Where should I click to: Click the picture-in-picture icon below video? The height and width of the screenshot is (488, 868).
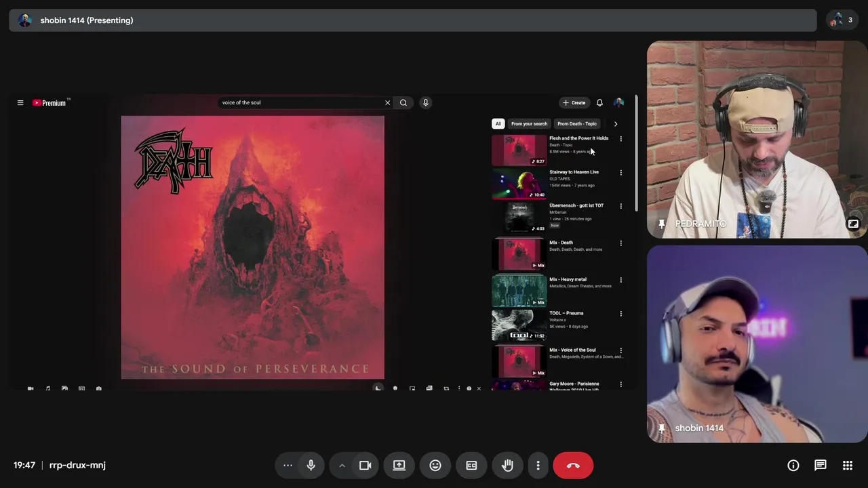point(412,388)
